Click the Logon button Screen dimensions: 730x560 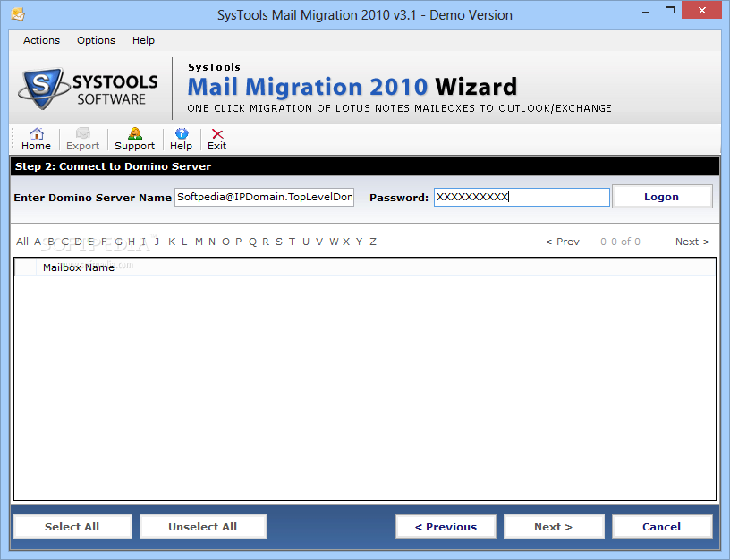click(662, 197)
